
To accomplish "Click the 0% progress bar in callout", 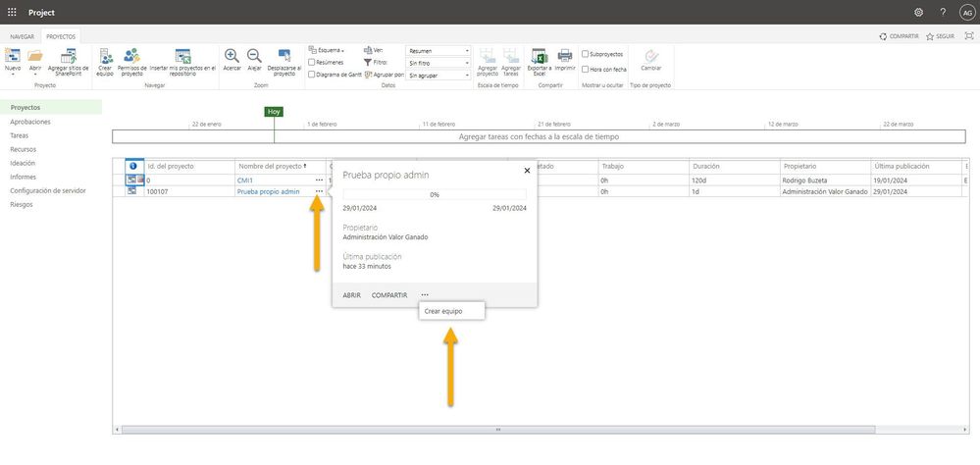I will pos(435,194).
